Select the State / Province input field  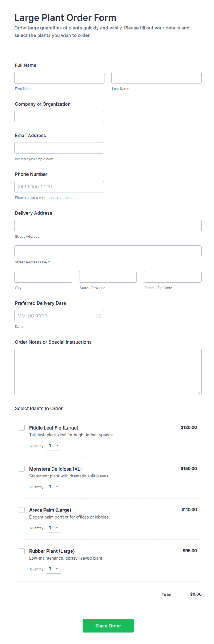108,277
